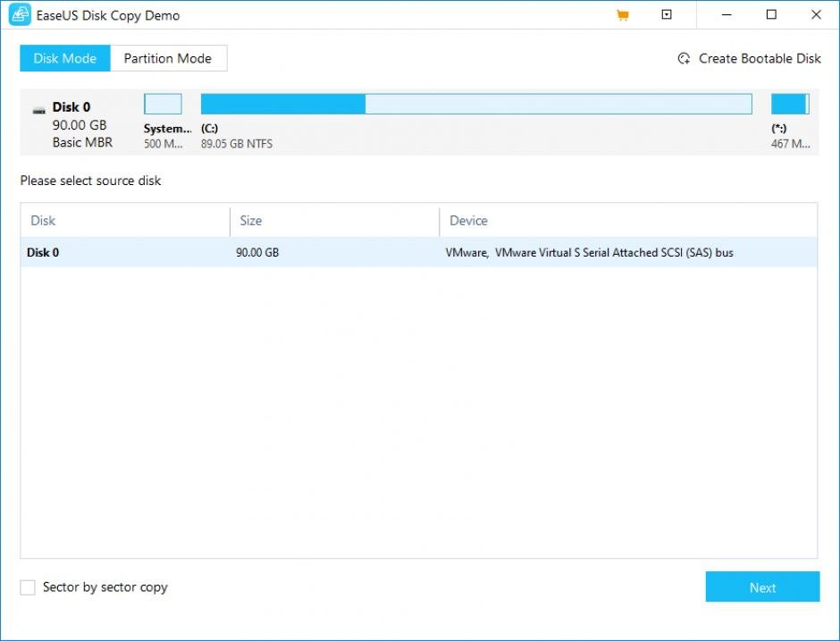Select the unlabeled (*:) partition bar

(x=790, y=104)
